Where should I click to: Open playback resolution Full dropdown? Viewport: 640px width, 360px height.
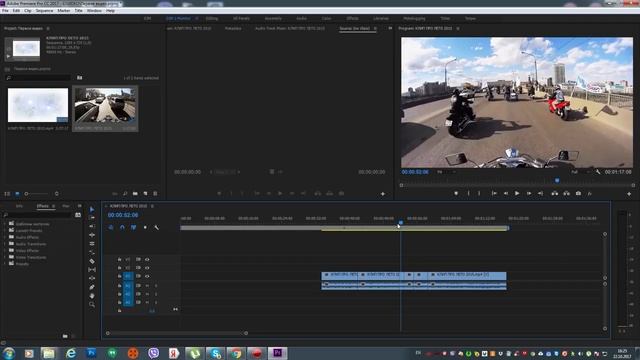click(x=580, y=172)
